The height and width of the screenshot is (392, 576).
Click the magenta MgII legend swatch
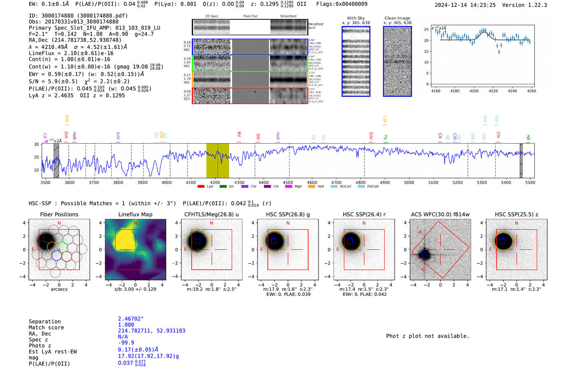point(288,186)
